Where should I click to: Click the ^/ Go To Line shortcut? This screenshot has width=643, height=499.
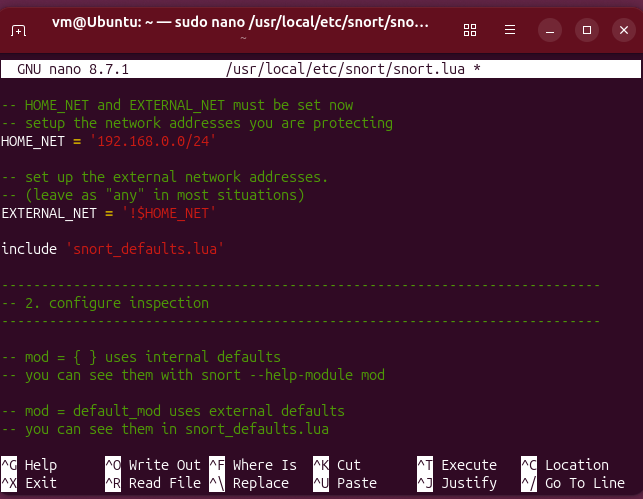573,483
